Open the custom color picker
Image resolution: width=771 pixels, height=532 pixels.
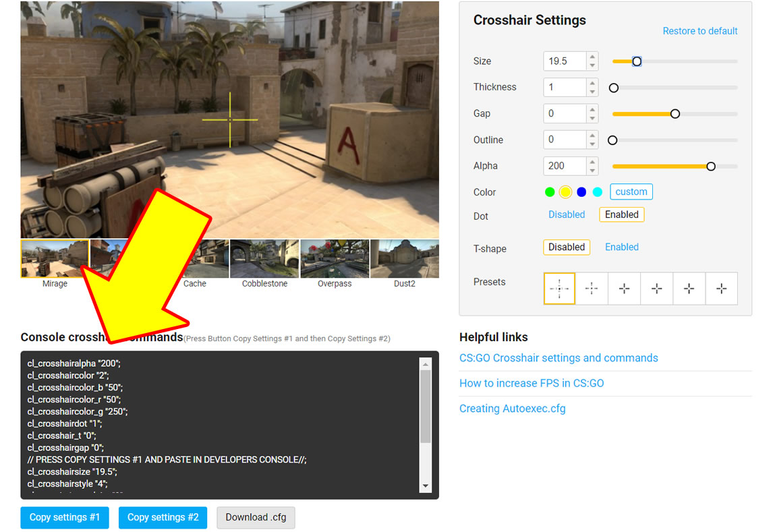631,191
